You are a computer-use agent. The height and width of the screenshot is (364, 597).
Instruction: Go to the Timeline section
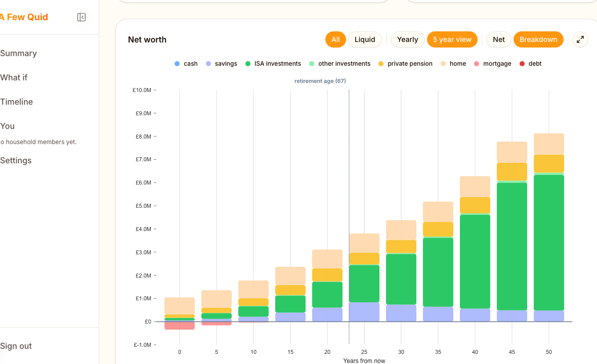[x=17, y=102]
